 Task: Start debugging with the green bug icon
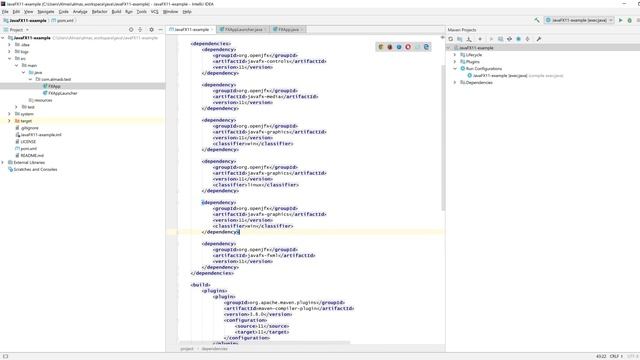pos(629,20)
